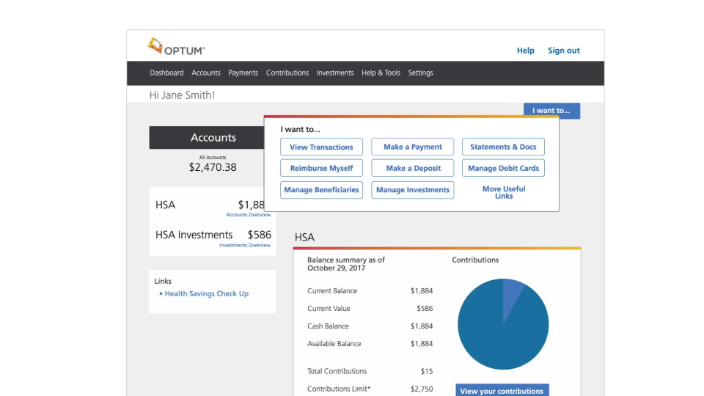Select Contributions in navigation bar
This screenshot has height=396, width=704.
tap(287, 73)
